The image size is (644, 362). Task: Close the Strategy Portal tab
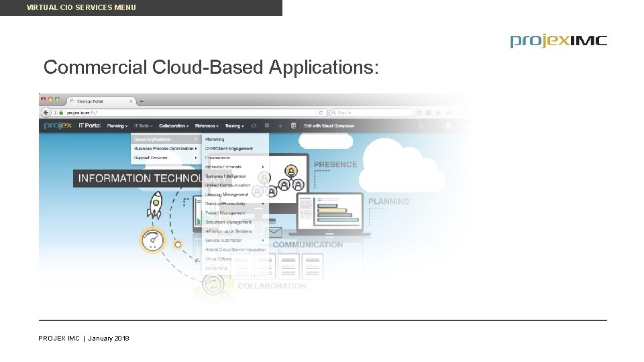coord(131,101)
